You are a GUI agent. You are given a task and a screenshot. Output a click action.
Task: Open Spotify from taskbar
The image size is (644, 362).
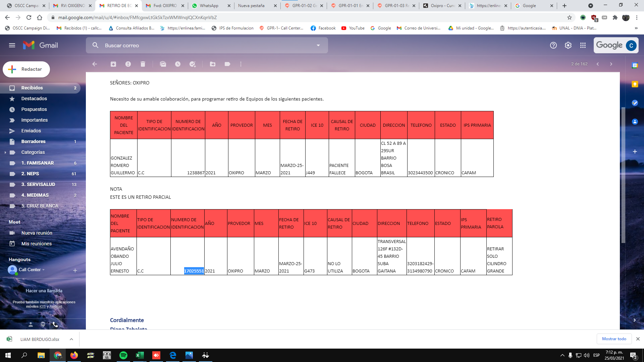pyautogui.click(x=123, y=355)
